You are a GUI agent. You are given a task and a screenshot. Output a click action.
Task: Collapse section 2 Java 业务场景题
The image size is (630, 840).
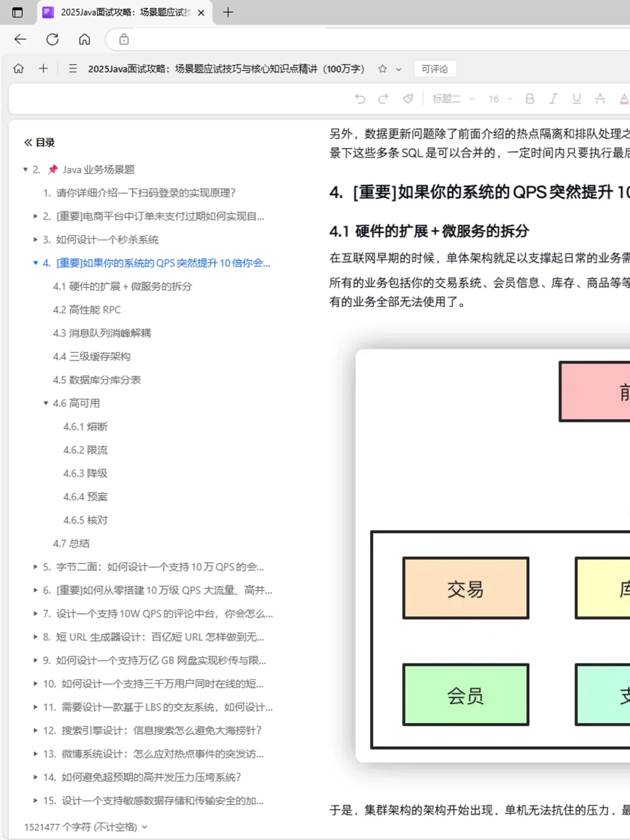coord(25,169)
